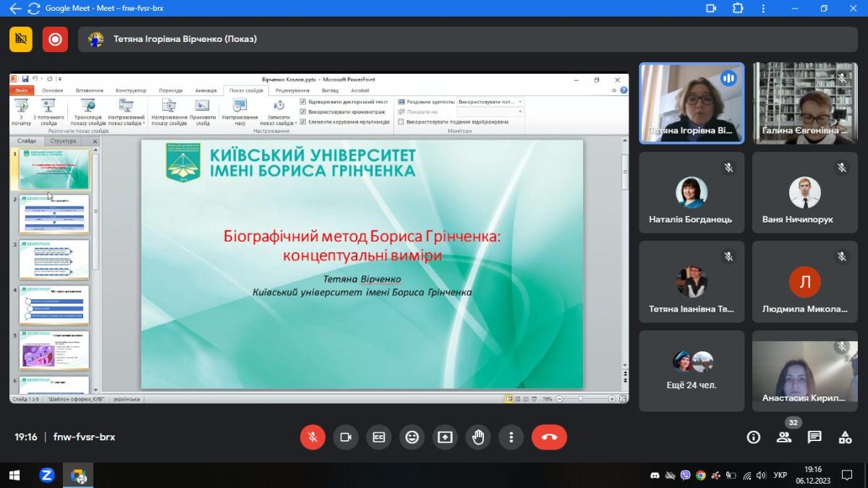868x488 pixels.
Task: Toggle the camera button in Meet
Action: [x=346, y=437]
